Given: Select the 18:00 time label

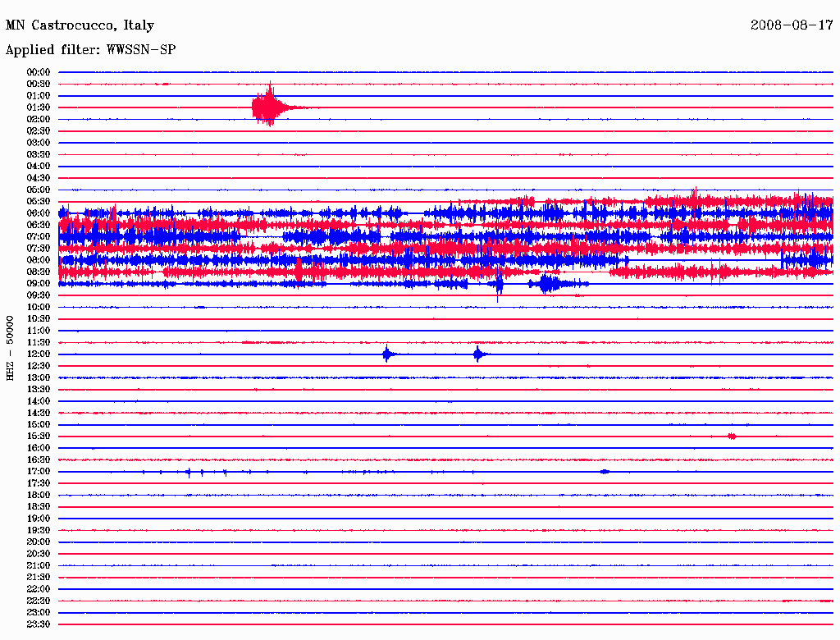Looking at the screenshot, I should [39, 496].
